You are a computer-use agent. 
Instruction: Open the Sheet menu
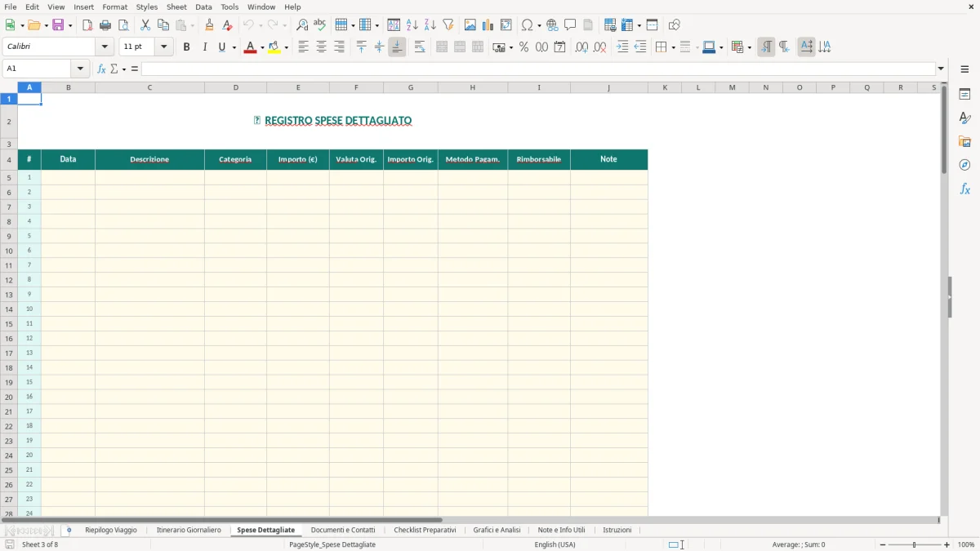point(177,7)
